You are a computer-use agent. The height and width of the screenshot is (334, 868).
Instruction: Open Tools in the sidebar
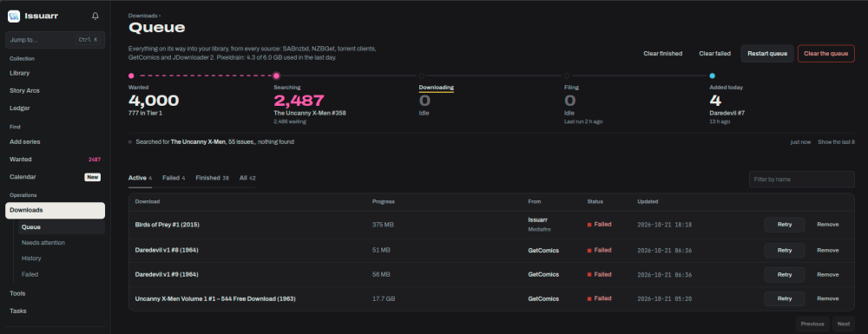(x=17, y=293)
